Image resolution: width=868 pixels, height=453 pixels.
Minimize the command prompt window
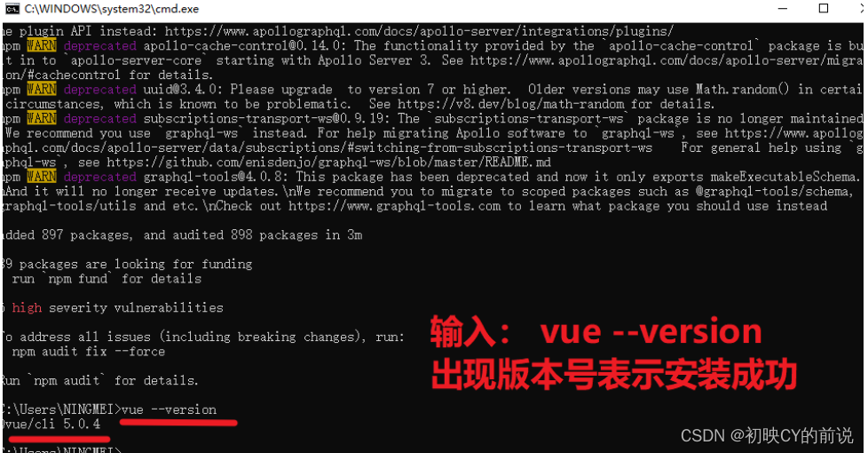(x=783, y=8)
